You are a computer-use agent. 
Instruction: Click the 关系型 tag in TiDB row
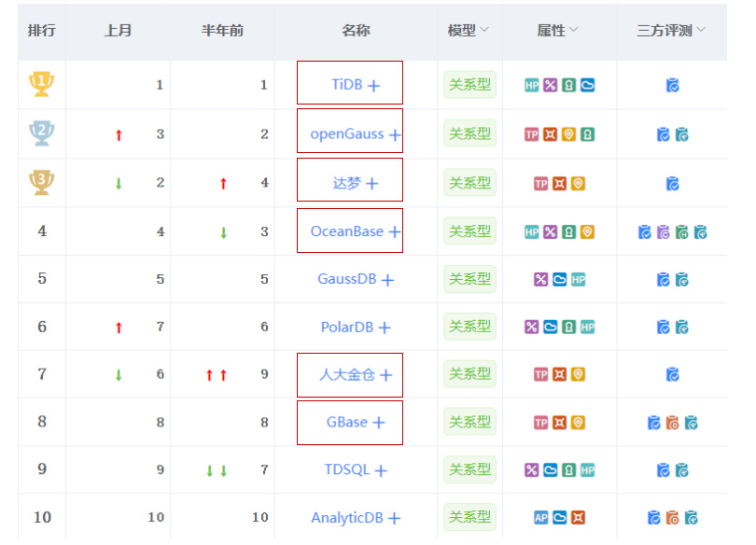point(469,85)
